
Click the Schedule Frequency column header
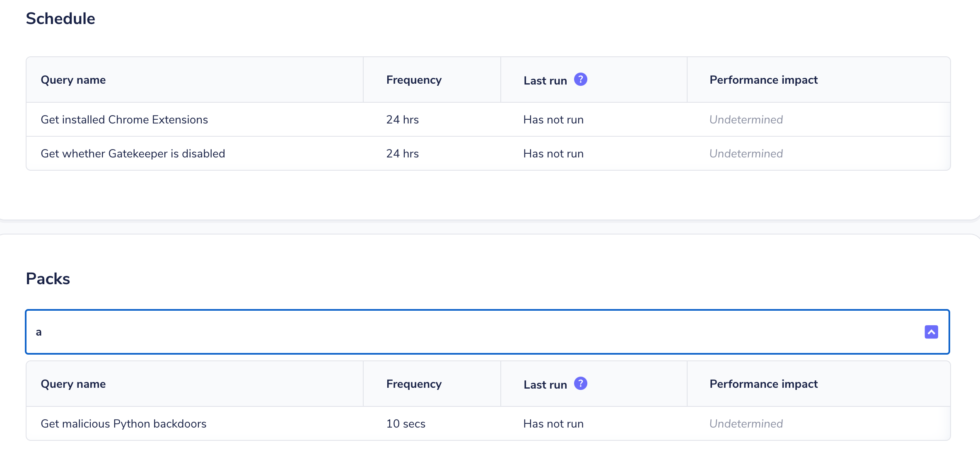(x=414, y=80)
